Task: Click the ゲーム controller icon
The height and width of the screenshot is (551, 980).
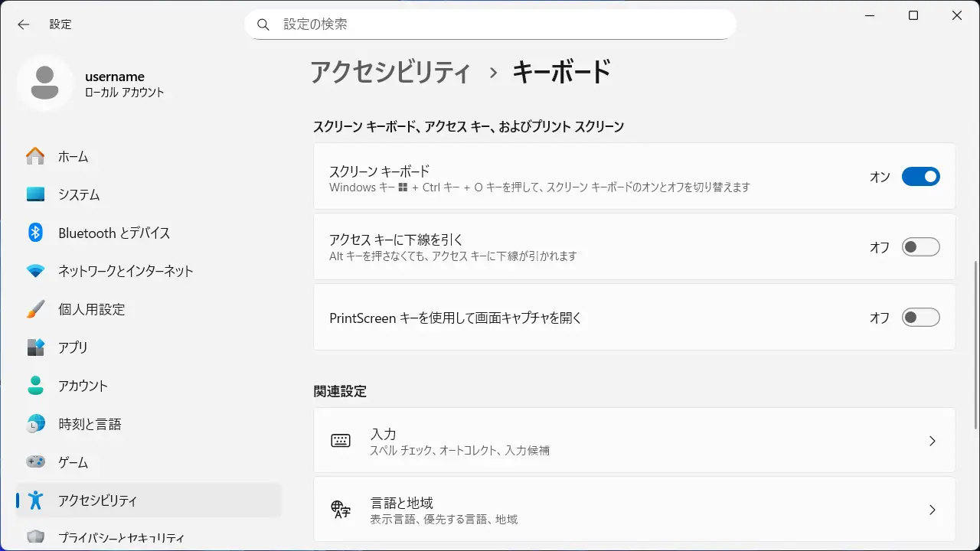Action: click(x=35, y=462)
